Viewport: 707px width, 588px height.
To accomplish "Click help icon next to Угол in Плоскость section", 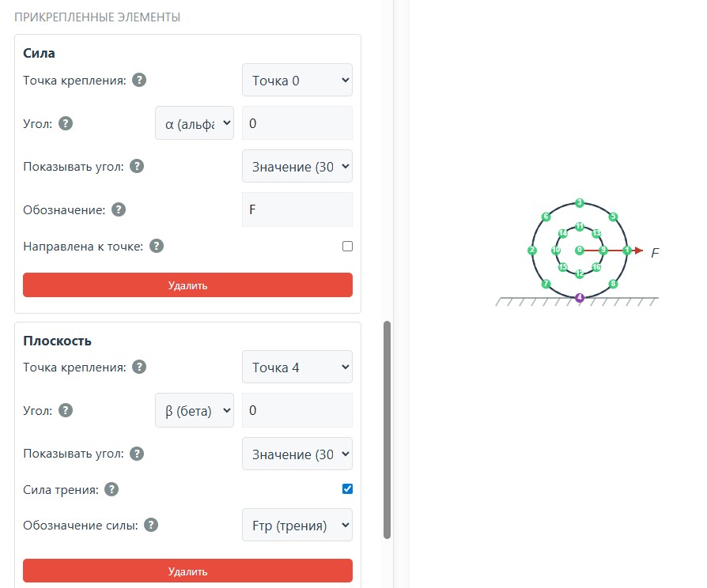I will (66, 410).
